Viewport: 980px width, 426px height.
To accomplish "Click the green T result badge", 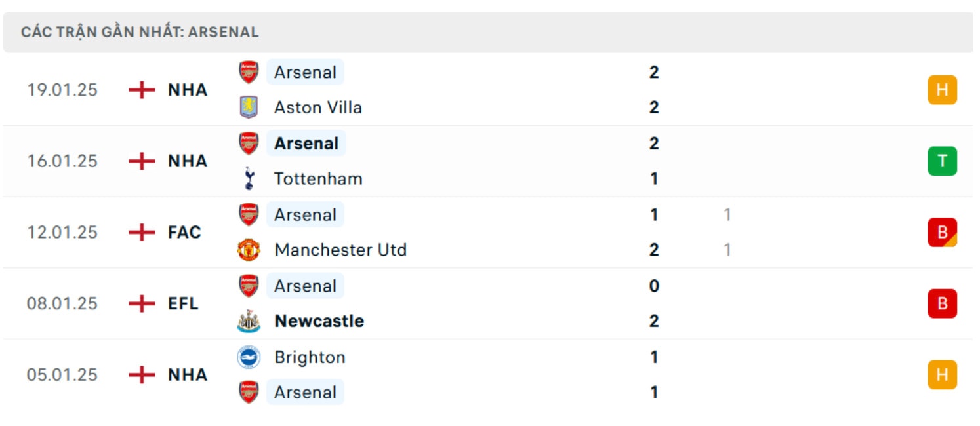I will coord(942,161).
